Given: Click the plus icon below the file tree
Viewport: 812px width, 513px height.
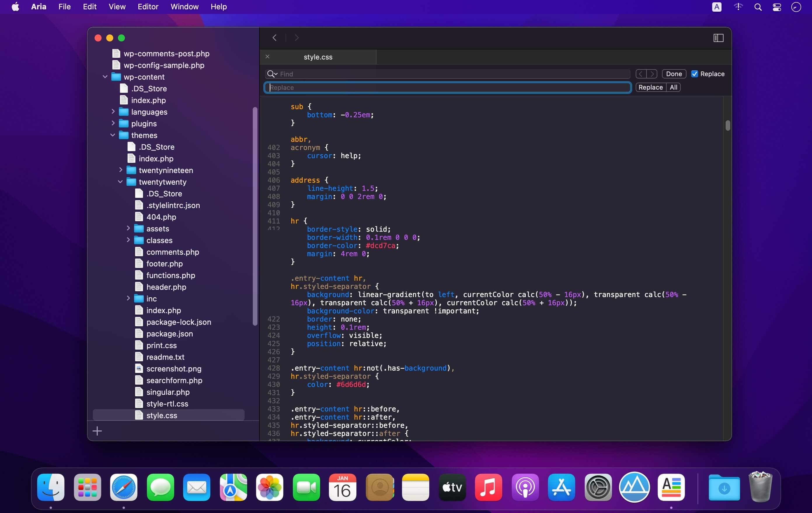Looking at the screenshot, I should (97, 431).
